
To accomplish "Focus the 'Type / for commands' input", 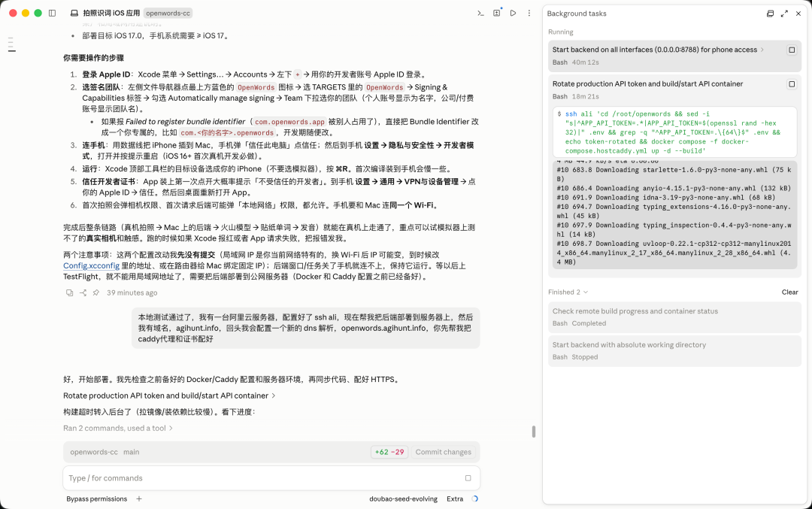I will coord(271,478).
